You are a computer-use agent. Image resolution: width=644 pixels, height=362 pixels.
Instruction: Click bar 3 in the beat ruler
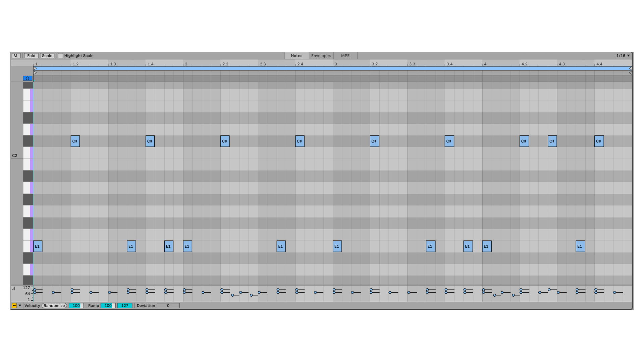point(336,64)
